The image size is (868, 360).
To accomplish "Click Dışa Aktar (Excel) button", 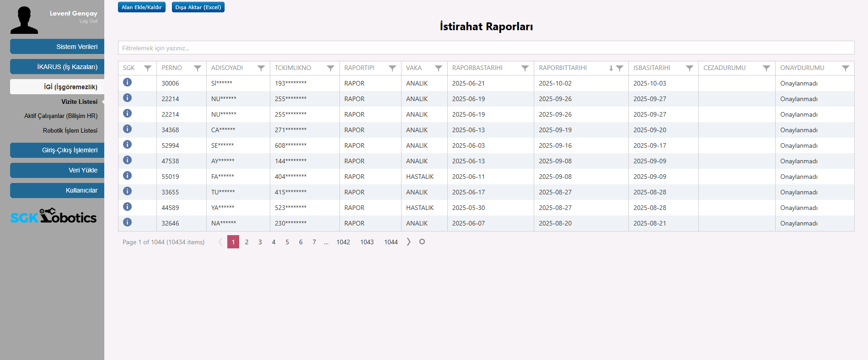I will pyautogui.click(x=198, y=7).
